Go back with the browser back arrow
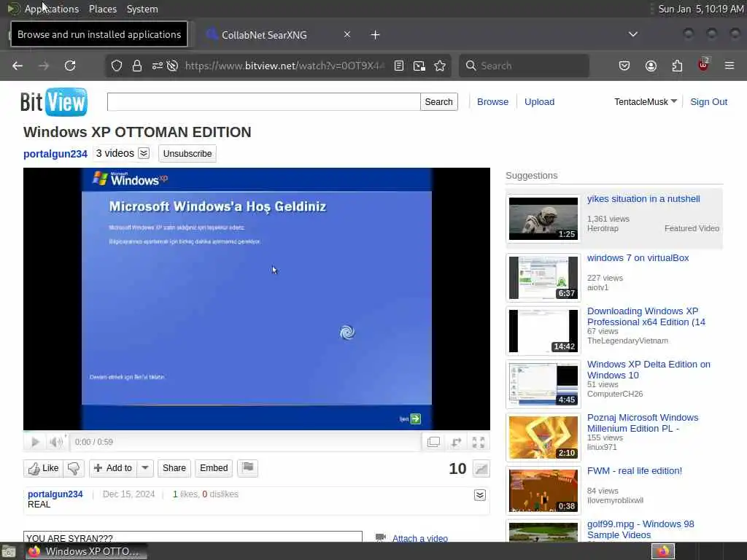The width and height of the screenshot is (747, 560). 18,66
